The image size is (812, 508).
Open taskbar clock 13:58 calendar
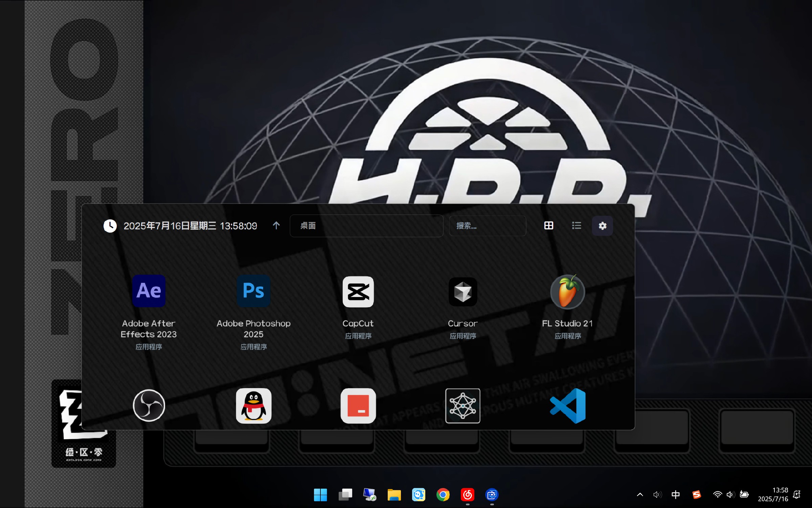pos(773,495)
